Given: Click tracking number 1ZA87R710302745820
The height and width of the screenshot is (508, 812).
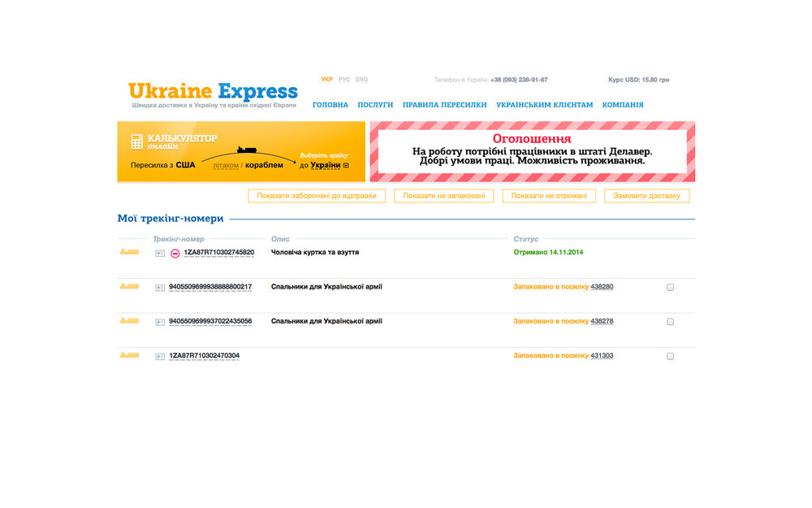Looking at the screenshot, I should click(x=219, y=253).
